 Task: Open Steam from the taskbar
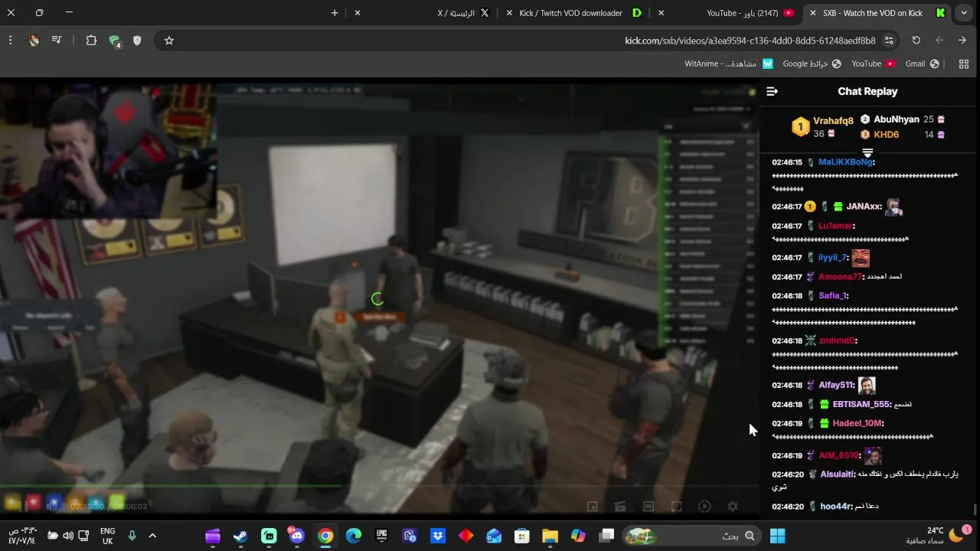click(x=240, y=536)
